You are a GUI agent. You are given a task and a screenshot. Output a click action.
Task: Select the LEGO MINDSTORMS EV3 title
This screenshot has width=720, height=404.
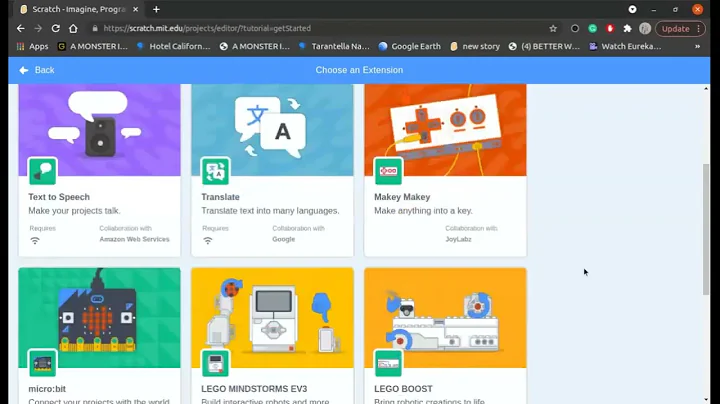pos(254,389)
